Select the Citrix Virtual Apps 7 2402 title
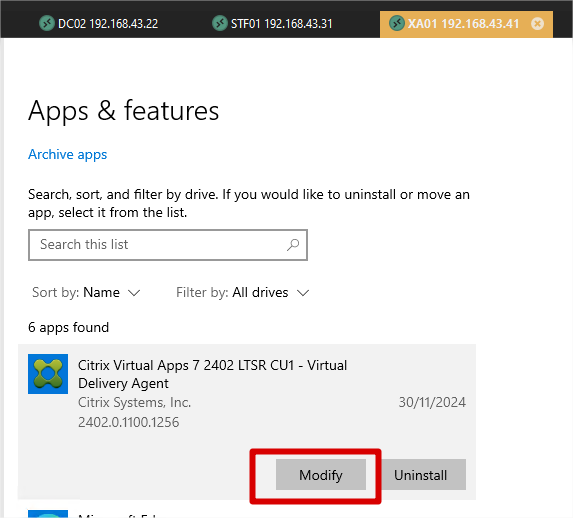 click(x=212, y=374)
